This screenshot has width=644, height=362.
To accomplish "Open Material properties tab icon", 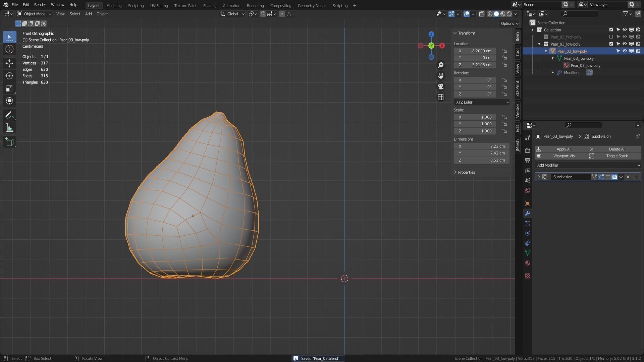I will (x=528, y=263).
